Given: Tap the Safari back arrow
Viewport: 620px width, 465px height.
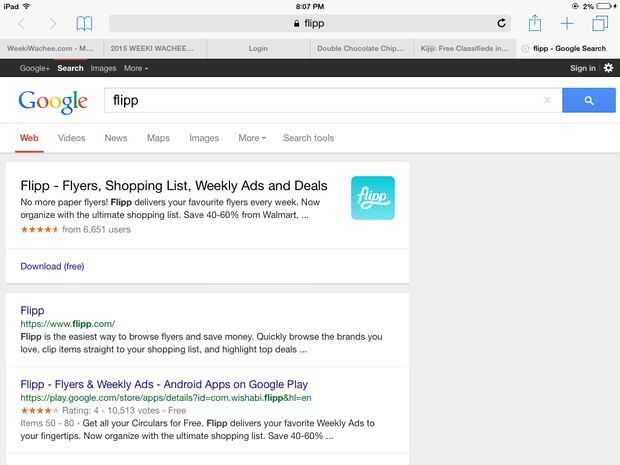Looking at the screenshot, I should (x=21, y=24).
